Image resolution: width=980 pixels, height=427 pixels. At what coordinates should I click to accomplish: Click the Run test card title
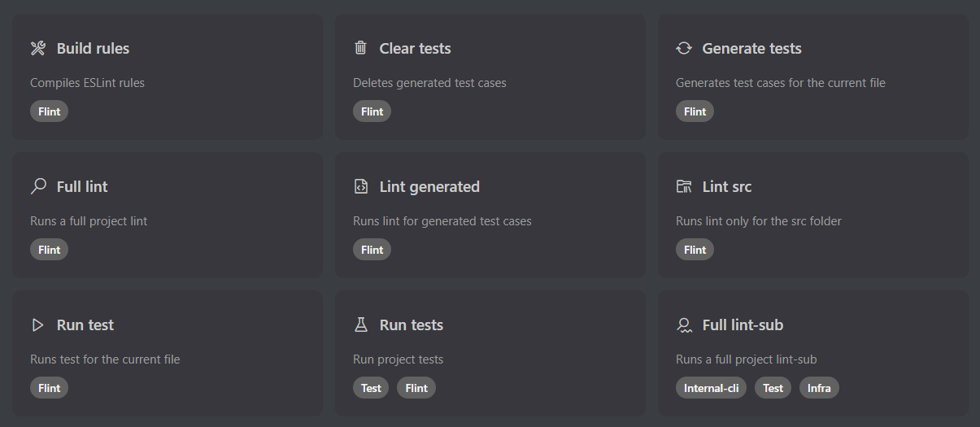85,325
